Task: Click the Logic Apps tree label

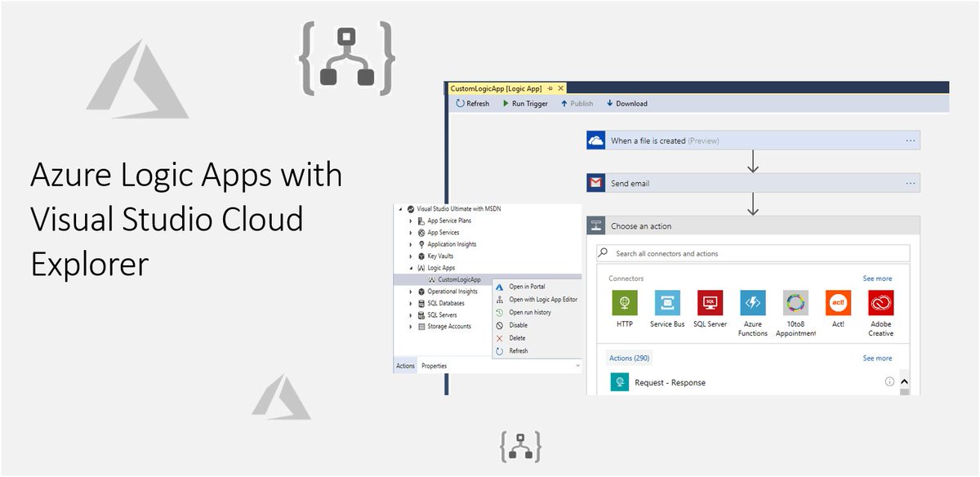Action: [x=442, y=268]
